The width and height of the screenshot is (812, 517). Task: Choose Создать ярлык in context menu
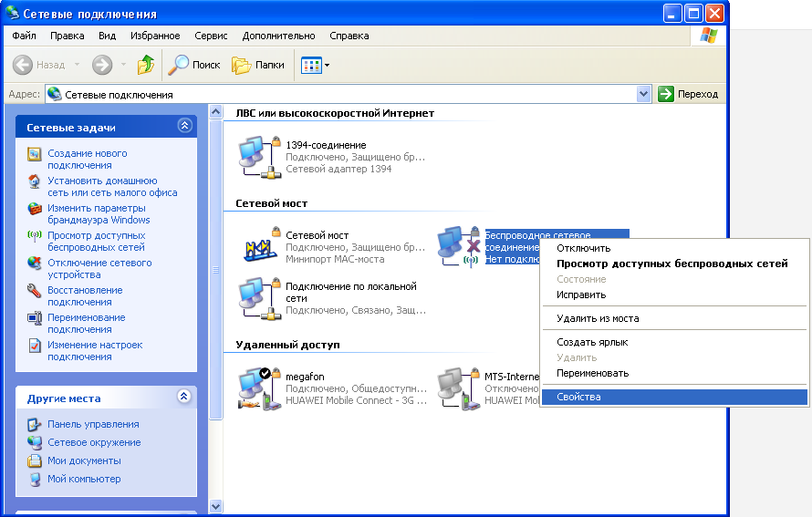[x=674, y=343]
